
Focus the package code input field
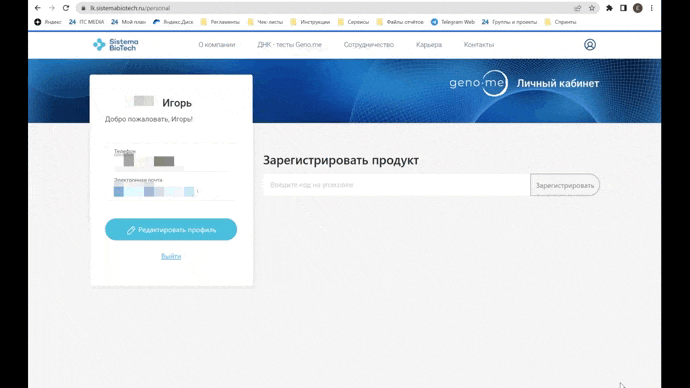(x=396, y=185)
